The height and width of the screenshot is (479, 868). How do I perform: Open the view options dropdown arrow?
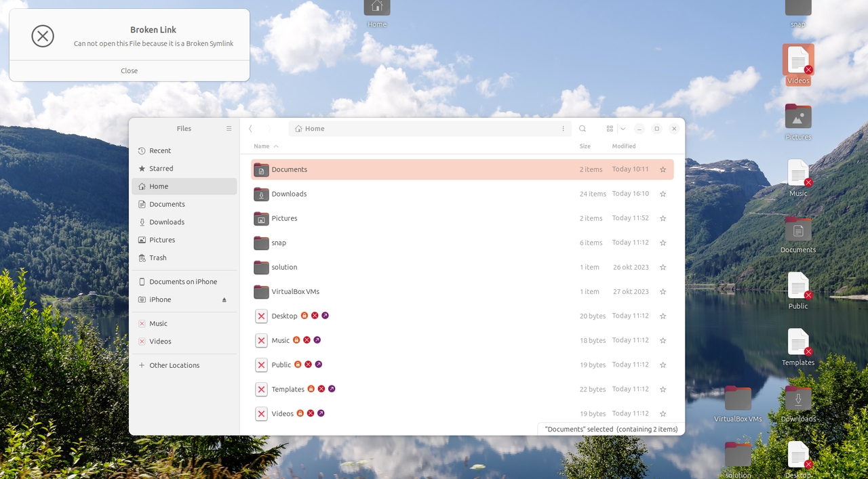(x=623, y=129)
